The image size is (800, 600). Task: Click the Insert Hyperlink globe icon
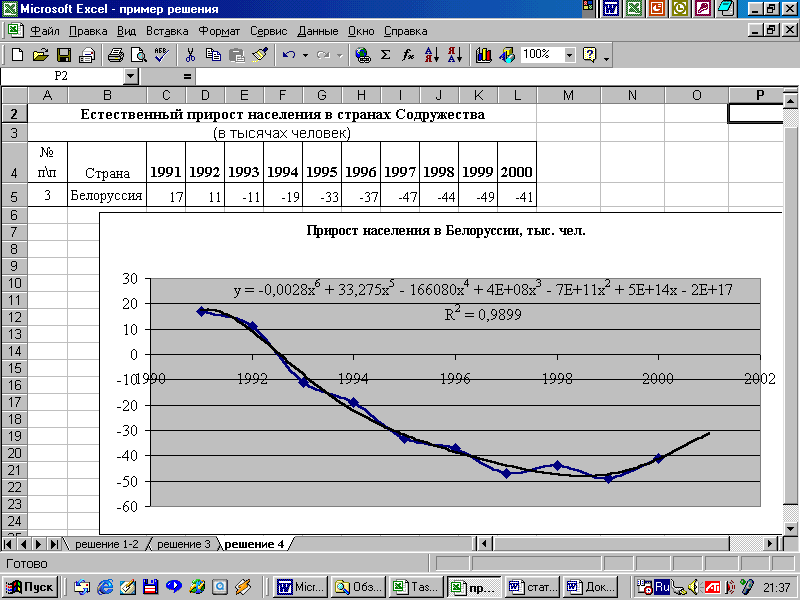pos(363,55)
